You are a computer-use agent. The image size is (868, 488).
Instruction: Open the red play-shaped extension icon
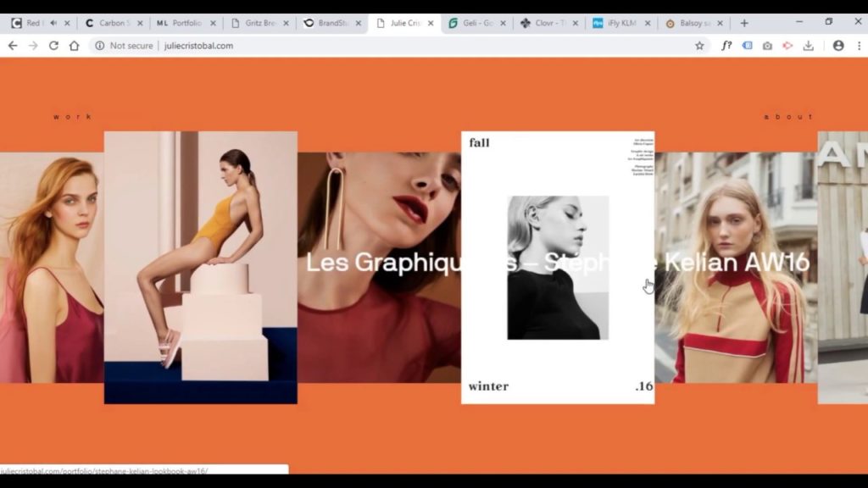787,46
